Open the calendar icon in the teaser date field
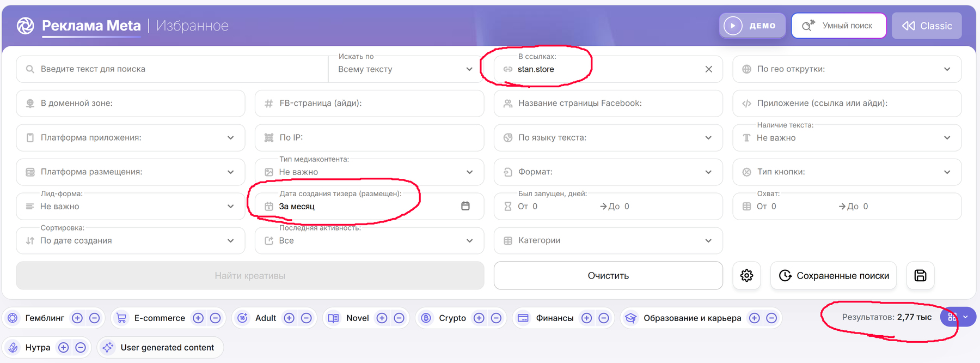The width and height of the screenshot is (980, 363). tap(465, 206)
